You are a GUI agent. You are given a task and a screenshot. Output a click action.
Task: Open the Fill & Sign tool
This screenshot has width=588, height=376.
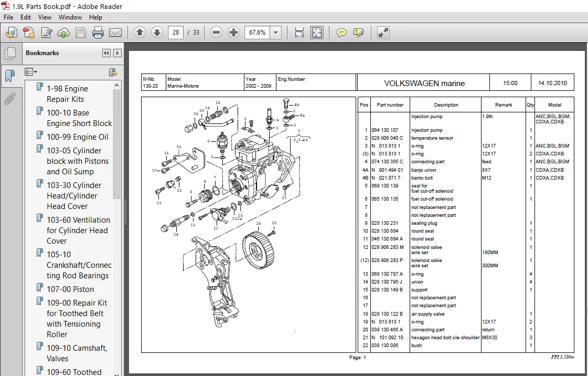46,33
